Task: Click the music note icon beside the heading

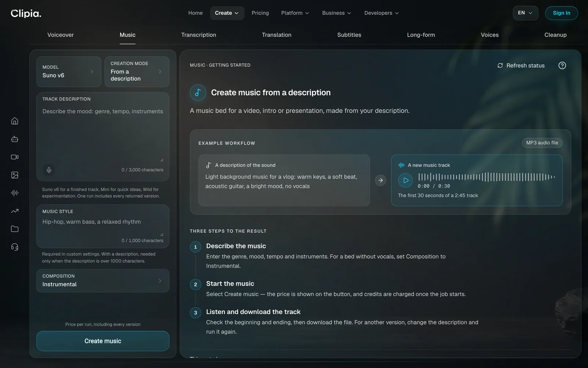Action: tap(198, 92)
